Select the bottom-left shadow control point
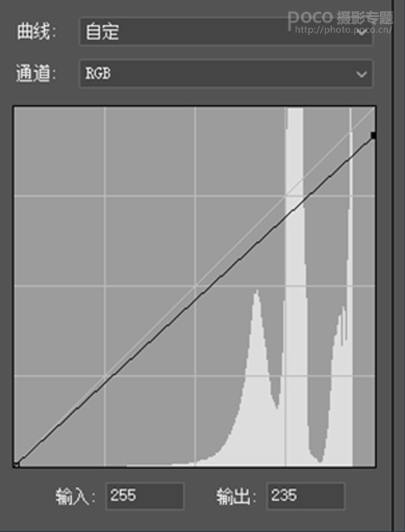Image resolution: width=405 pixels, height=532 pixels. (16, 465)
